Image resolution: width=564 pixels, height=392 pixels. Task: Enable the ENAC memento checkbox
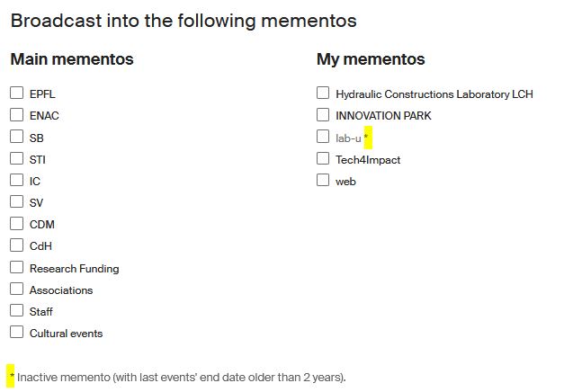click(16, 114)
